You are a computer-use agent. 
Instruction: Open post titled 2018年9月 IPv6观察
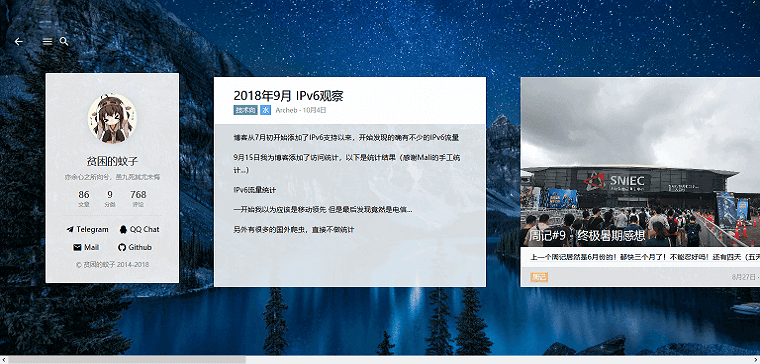tap(288, 96)
